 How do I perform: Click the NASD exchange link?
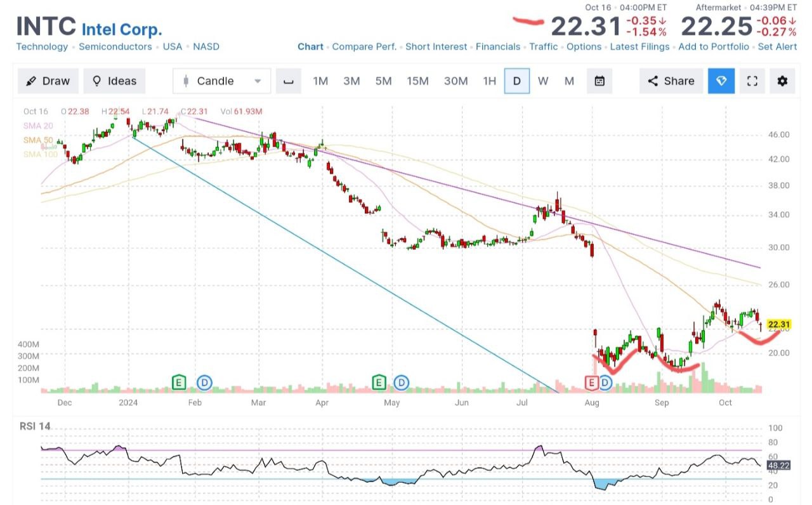click(206, 47)
